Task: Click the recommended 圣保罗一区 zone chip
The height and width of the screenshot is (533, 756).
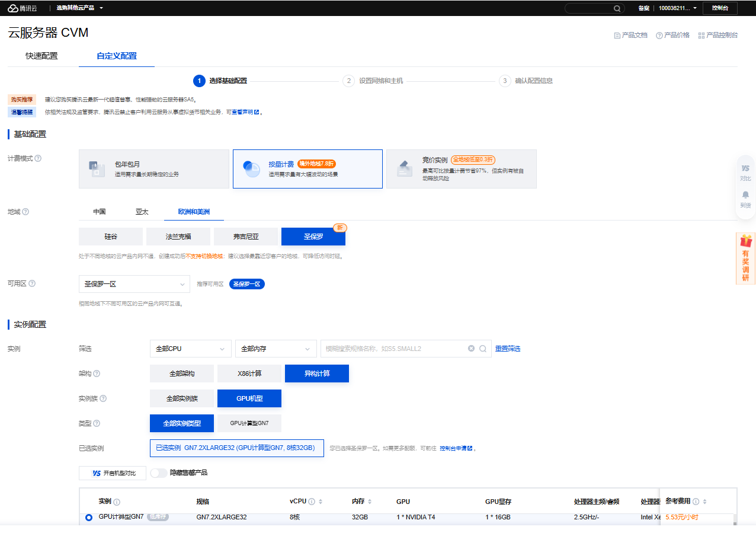Action: point(247,284)
